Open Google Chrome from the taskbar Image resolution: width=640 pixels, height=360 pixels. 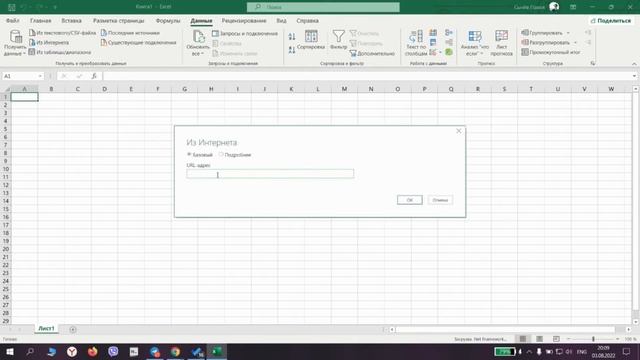click(x=176, y=351)
